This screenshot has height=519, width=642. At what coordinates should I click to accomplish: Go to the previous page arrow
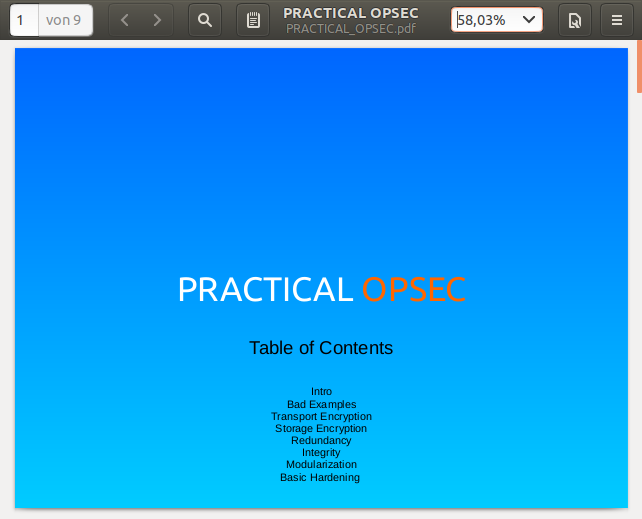click(125, 20)
